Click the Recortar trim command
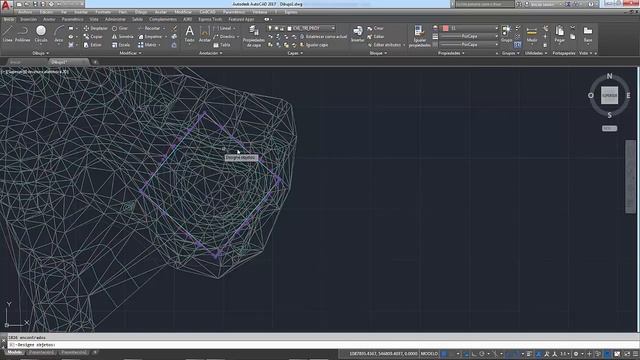 [x=149, y=28]
